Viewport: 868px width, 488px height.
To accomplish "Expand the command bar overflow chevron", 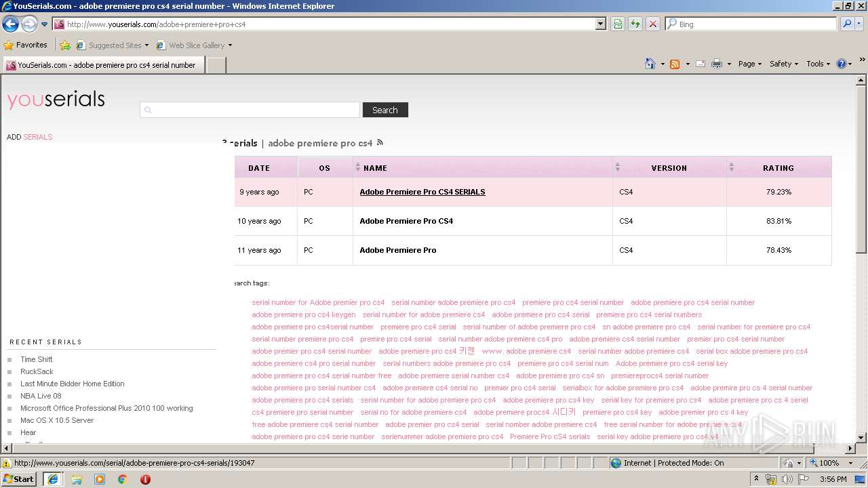I will (862, 60).
